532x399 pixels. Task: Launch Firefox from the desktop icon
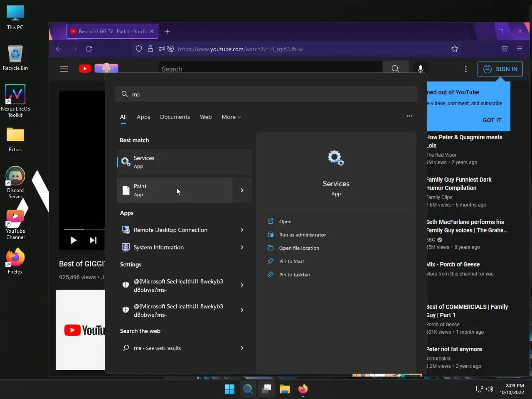[15, 261]
